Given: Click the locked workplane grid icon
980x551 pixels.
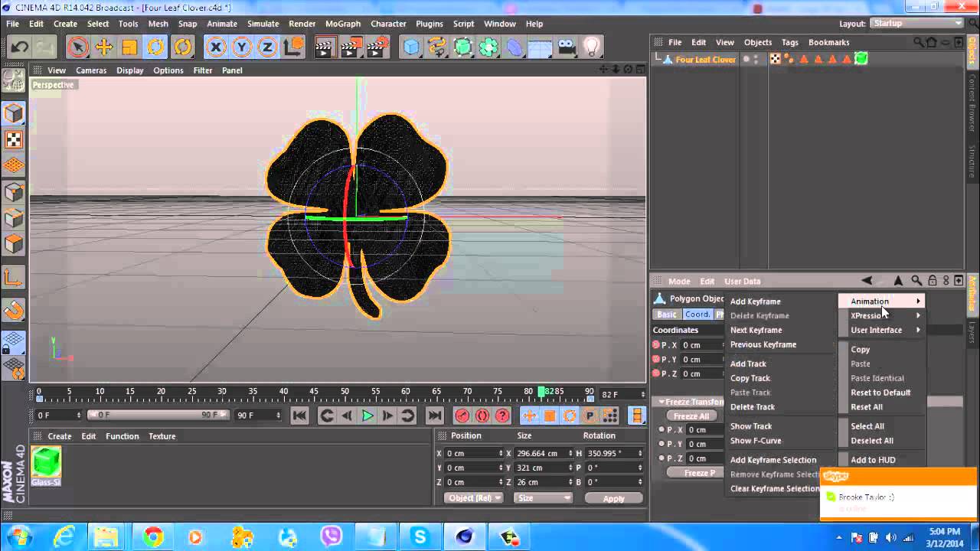Looking at the screenshot, I should tap(14, 342).
